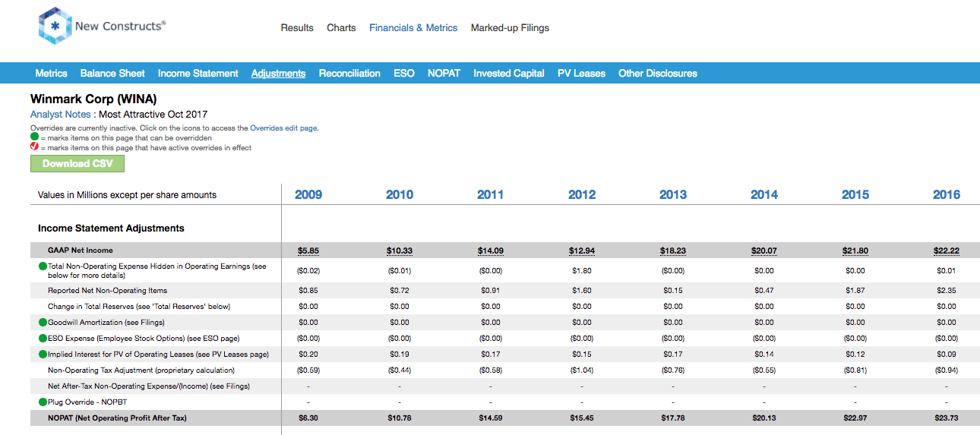Viewport: 980px width, 435px height.
Task: Click the red checkmark active overrides legend icon
Action: click(34, 147)
